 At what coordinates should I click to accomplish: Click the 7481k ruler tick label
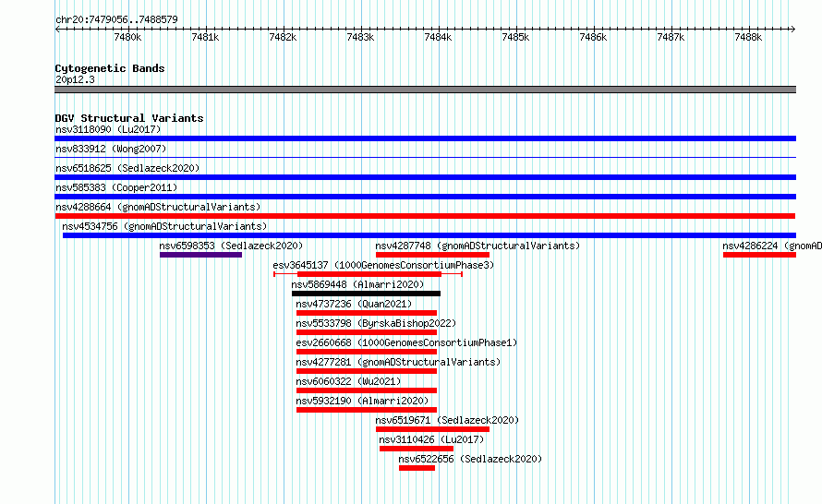(x=205, y=37)
